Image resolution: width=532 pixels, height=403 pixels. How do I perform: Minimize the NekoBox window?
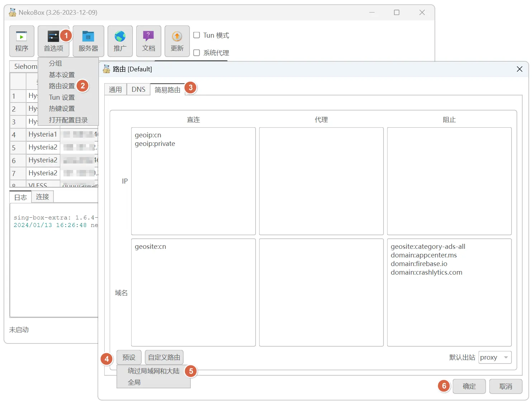click(372, 13)
